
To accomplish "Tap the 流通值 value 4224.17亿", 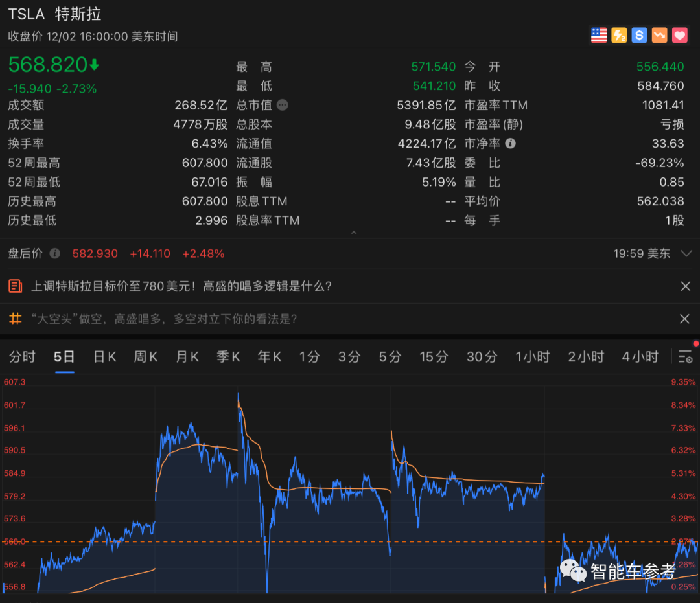I will 426,144.
